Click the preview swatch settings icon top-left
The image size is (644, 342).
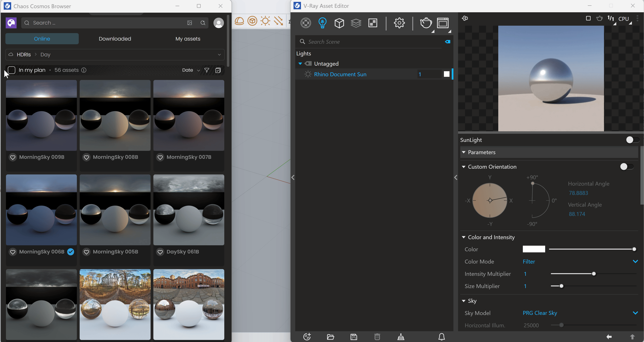tap(465, 18)
